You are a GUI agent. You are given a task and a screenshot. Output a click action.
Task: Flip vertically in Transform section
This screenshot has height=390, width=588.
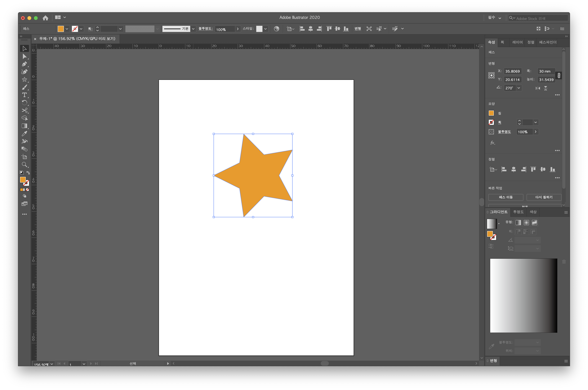[545, 88]
